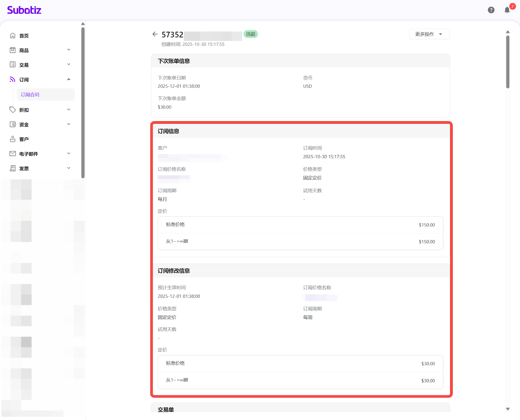
Task: Click the 资金 wallet icon
Action: pos(13,124)
